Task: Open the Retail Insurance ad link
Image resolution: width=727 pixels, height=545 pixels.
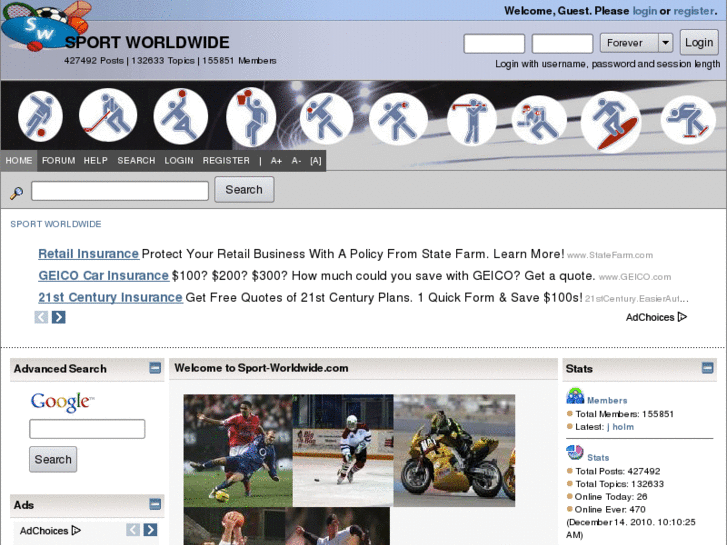Action: click(x=88, y=254)
